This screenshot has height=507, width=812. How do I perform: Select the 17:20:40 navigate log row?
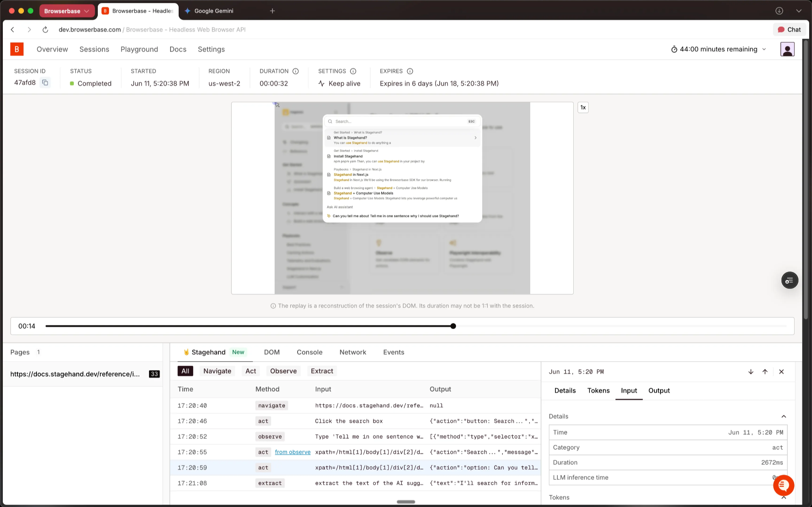pos(355,405)
